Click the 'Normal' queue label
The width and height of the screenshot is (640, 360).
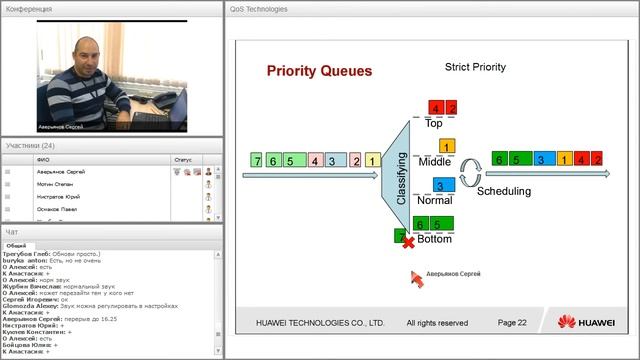[435, 200]
